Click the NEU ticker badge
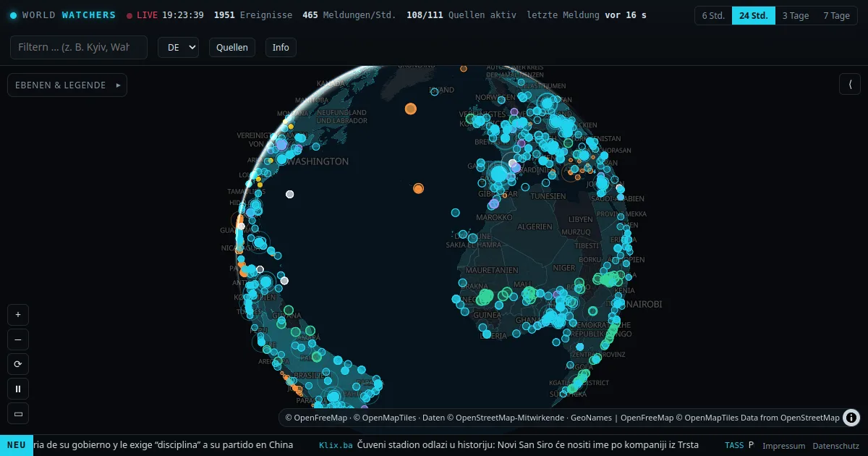 (x=17, y=444)
